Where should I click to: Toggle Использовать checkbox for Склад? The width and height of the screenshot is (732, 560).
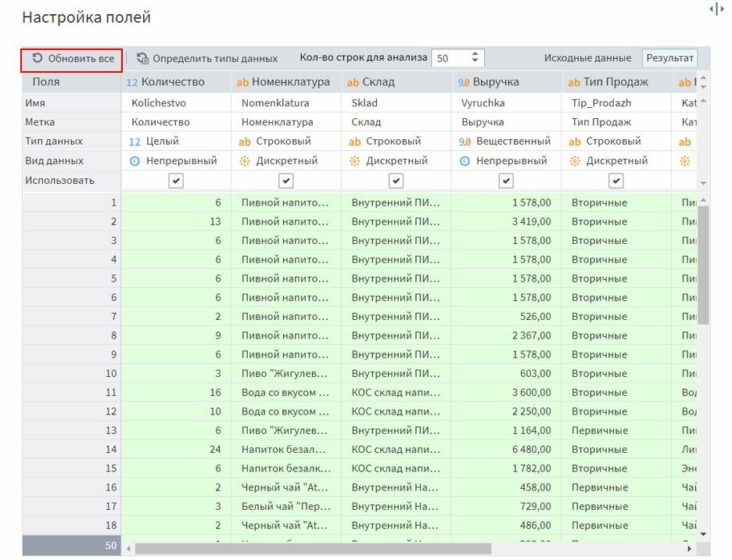click(x=396, y=181)
